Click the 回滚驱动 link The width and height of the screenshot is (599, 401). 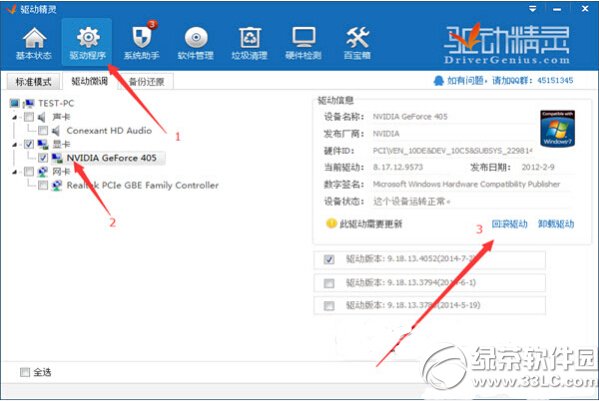[509, 224]
